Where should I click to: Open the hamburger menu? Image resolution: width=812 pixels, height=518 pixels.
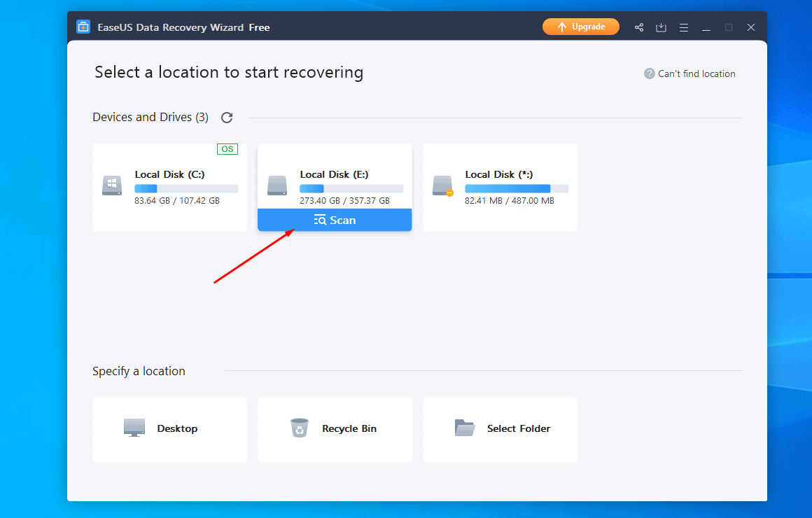683,27
